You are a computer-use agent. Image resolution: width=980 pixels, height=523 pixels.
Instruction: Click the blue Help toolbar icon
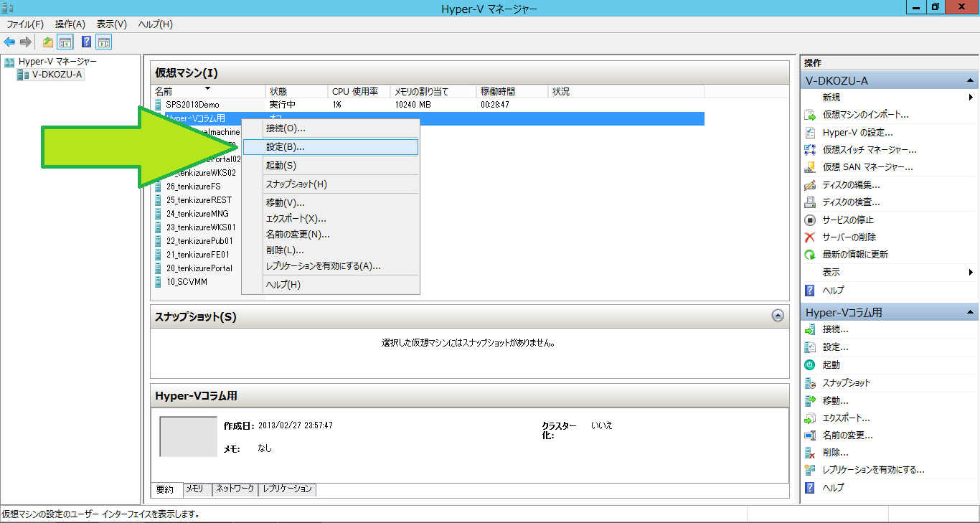(x=87, y=42)
